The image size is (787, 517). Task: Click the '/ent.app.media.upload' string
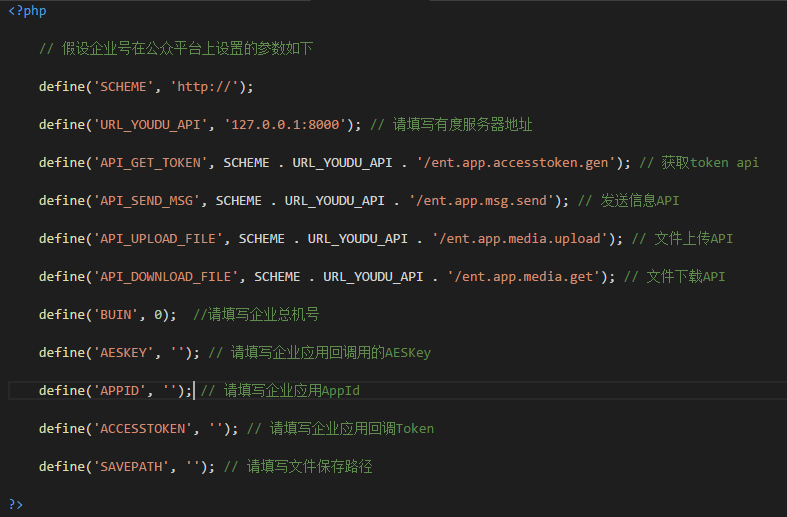tap(519, 239)
